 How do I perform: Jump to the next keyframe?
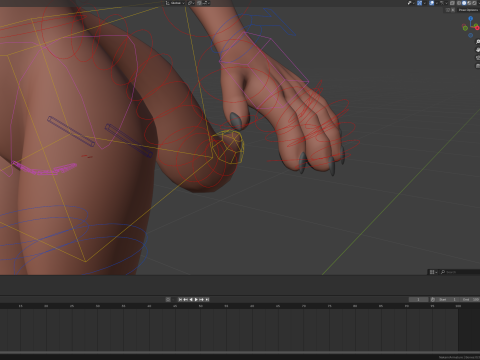click(201, 299)
